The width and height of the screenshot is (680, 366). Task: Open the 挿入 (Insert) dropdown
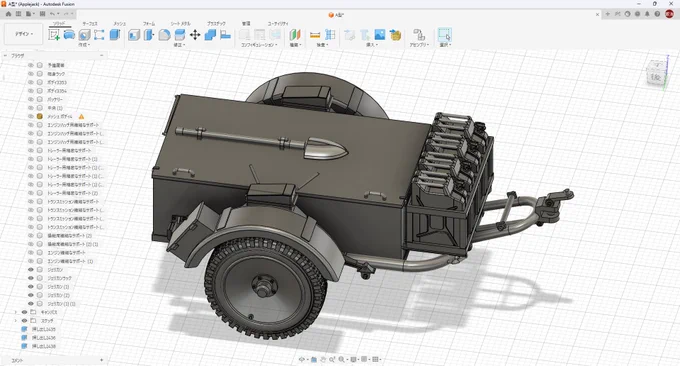371,45
